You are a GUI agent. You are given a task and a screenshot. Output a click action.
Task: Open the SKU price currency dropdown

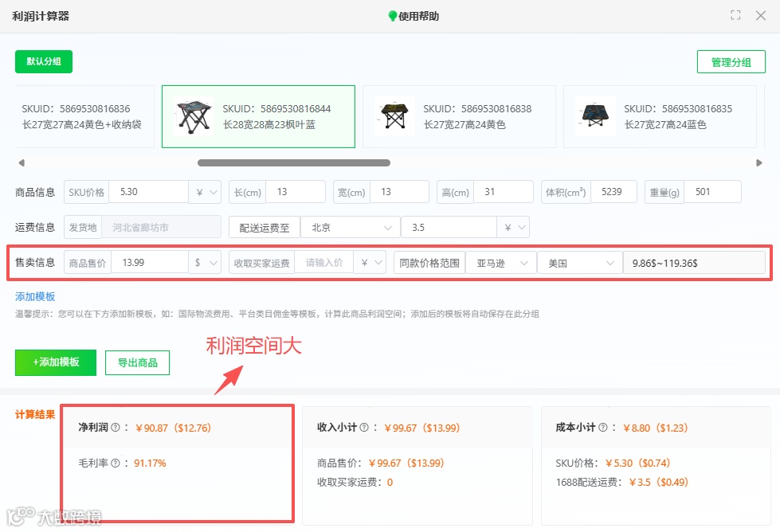[205, 192]
